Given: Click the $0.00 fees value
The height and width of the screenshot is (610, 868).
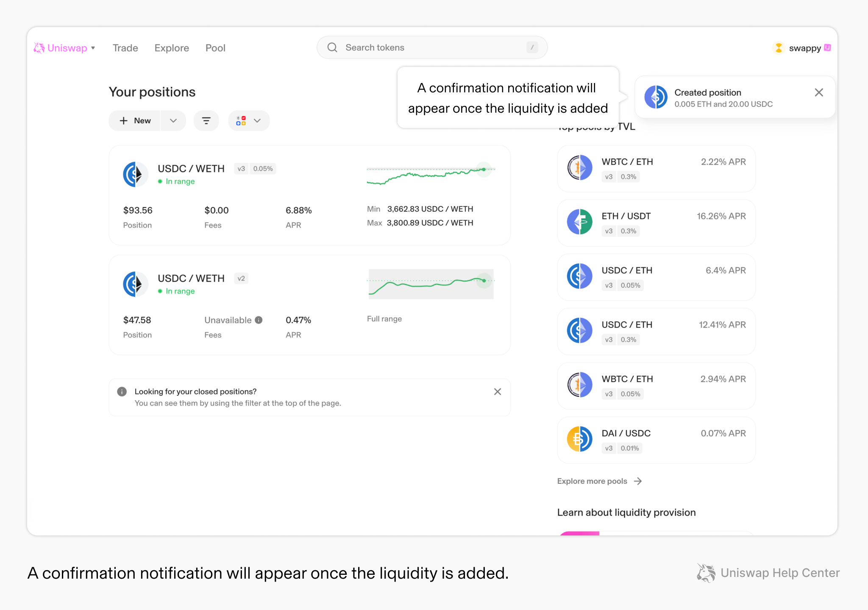Looking at the screenshot, I should coord(216,210).
